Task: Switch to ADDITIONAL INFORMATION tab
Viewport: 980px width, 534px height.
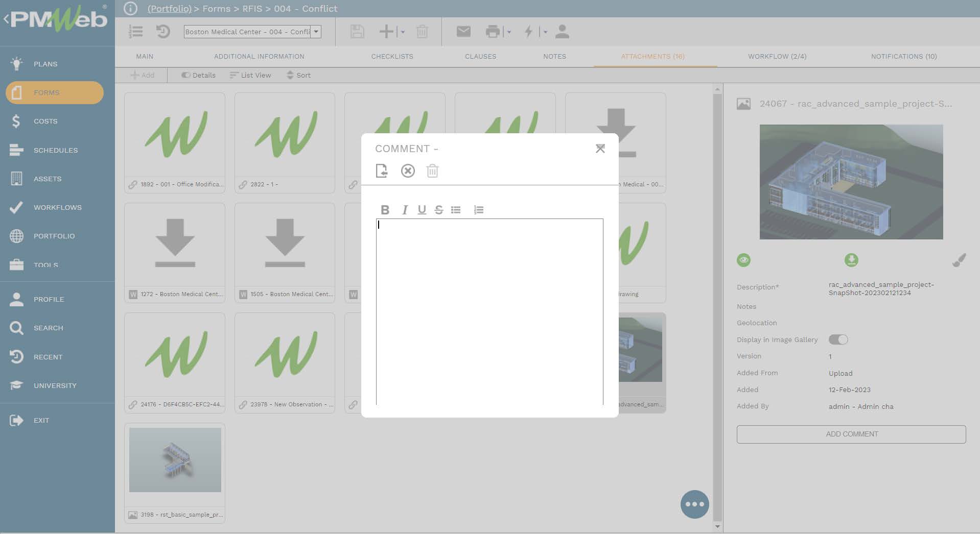Action: point(259,56)
